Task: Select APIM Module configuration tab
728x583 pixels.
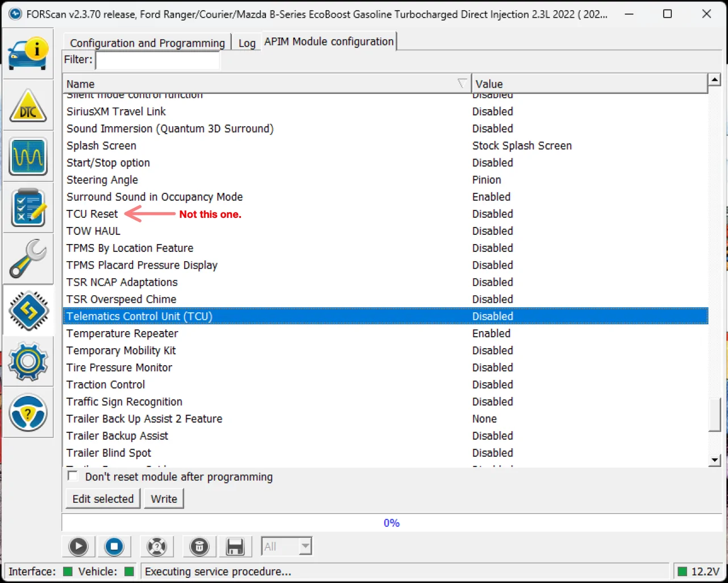Action: (329, 42)
